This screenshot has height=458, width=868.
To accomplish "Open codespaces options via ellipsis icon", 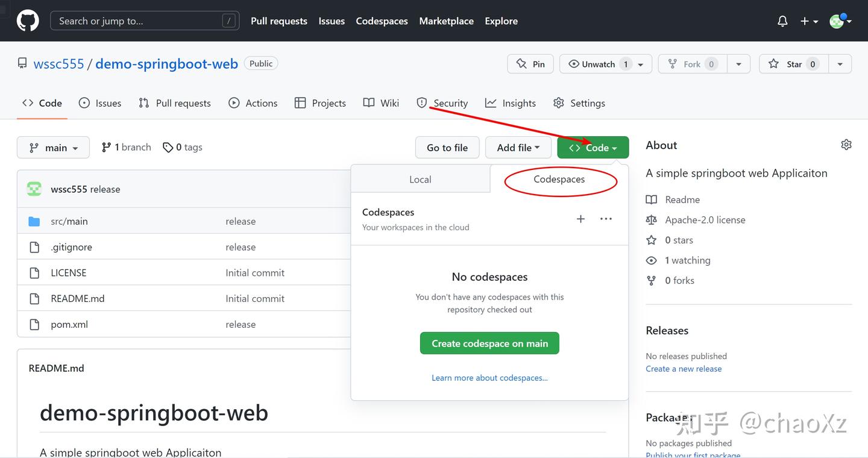I will (x=606, y=219).
